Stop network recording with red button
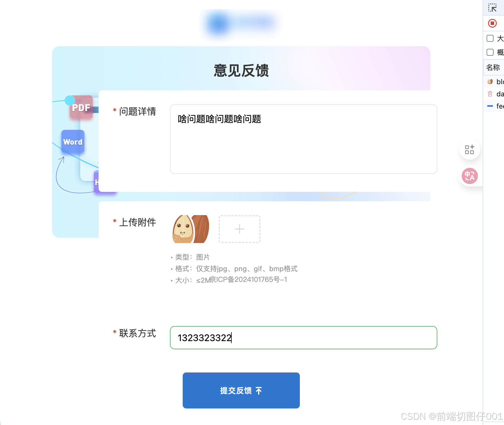 tap(492, 23)
